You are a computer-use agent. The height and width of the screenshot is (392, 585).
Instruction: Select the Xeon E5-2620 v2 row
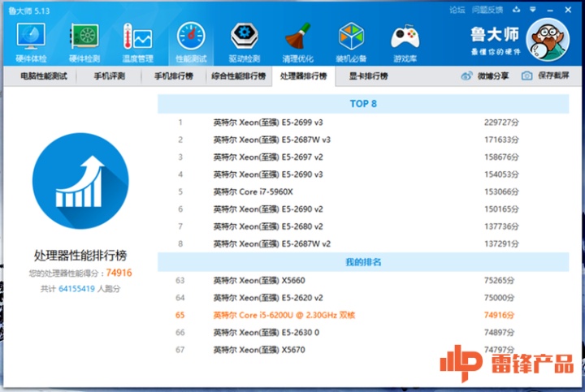pyautogui.click(x=363, y=298)
